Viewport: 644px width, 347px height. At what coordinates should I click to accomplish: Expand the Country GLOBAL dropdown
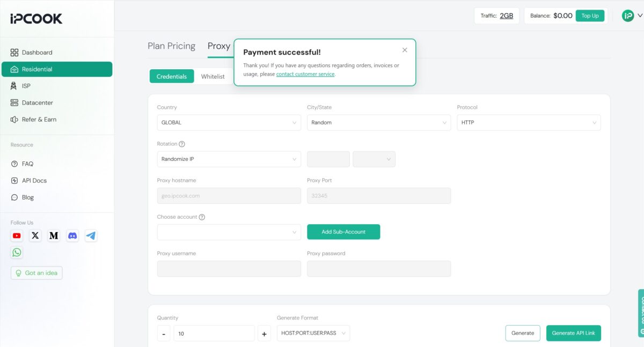(229, 123)
